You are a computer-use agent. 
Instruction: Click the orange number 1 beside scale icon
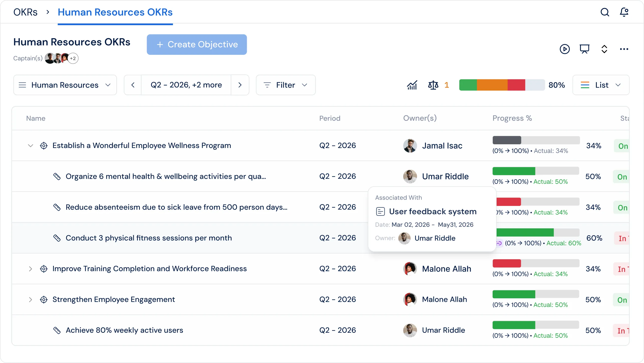point(447,85)
